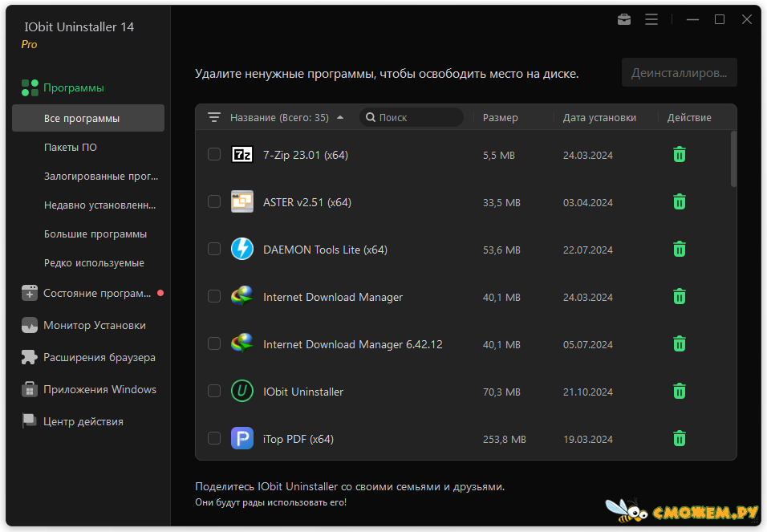
Task: Sort list by Размер column header
Action: (x=500, y=117)
